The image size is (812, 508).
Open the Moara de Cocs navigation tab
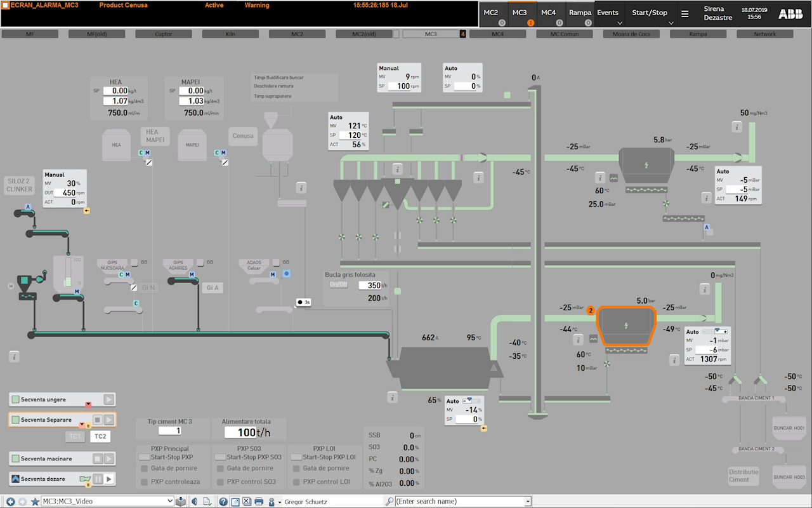click(x=631, y=34)
